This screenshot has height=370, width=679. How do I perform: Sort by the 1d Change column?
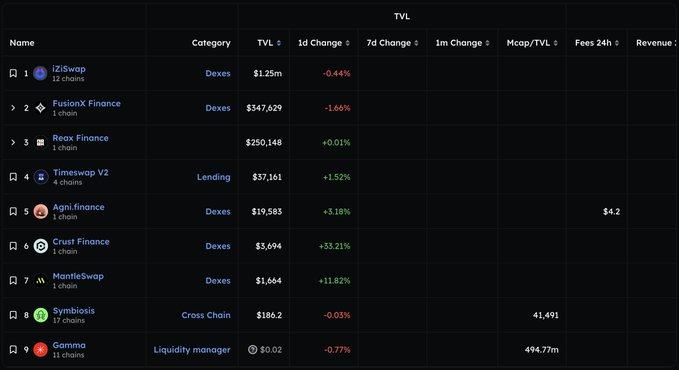[x=323, y=43]
